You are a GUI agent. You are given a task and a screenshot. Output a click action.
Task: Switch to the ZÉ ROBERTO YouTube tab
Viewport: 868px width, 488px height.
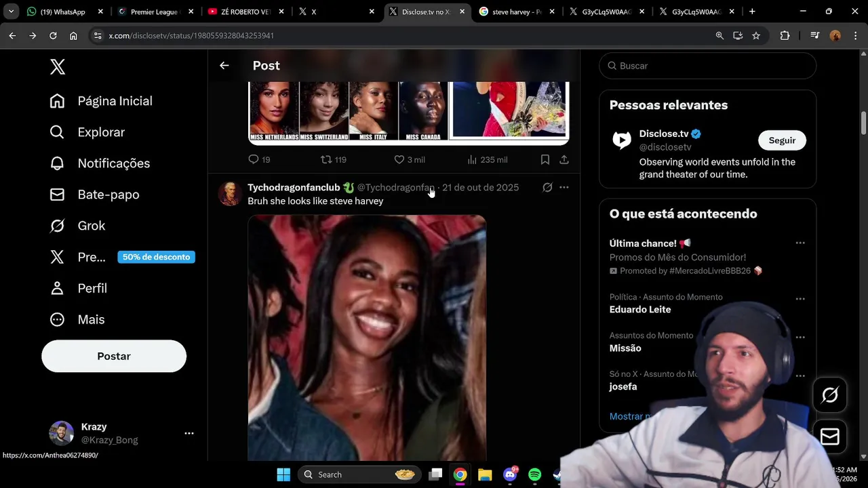[245, 12]
